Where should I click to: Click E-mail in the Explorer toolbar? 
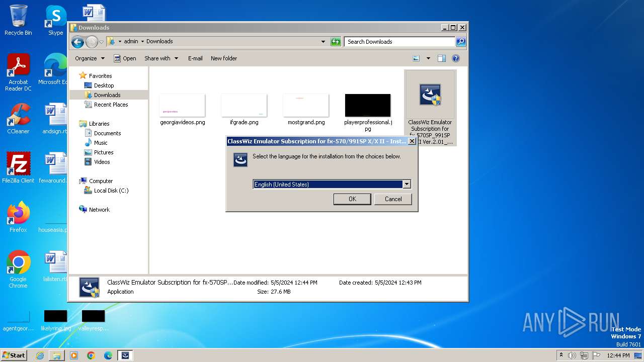click(195, 58)
